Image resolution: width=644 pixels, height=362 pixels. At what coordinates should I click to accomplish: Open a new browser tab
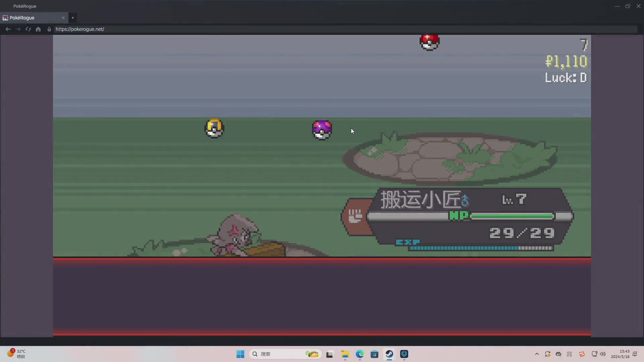tap(73, 18)
